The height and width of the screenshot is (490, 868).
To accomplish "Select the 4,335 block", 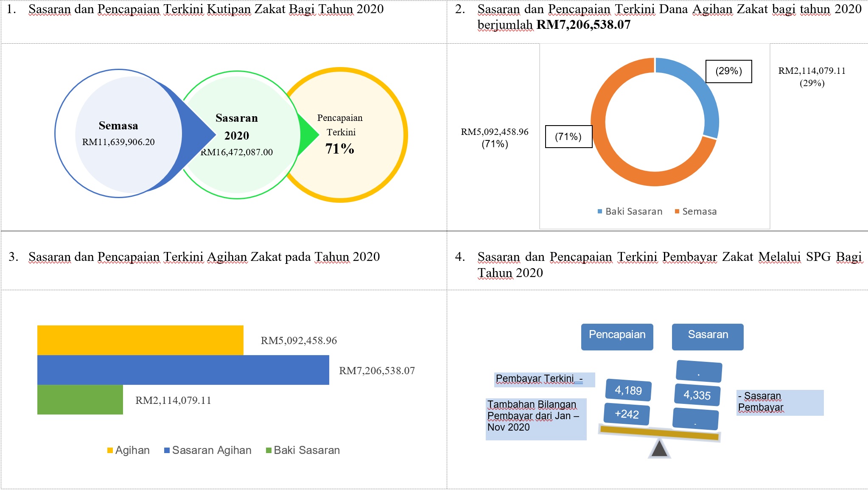I will [697, 395].
